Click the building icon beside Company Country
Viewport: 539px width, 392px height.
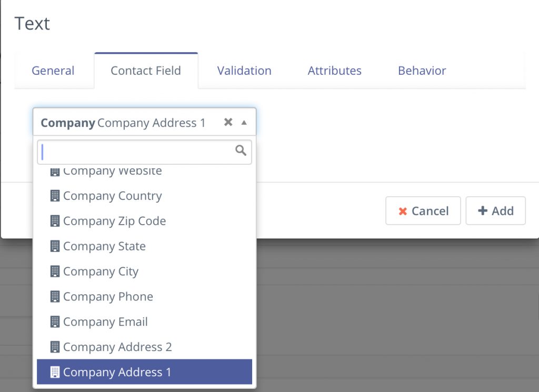point(55,196)
